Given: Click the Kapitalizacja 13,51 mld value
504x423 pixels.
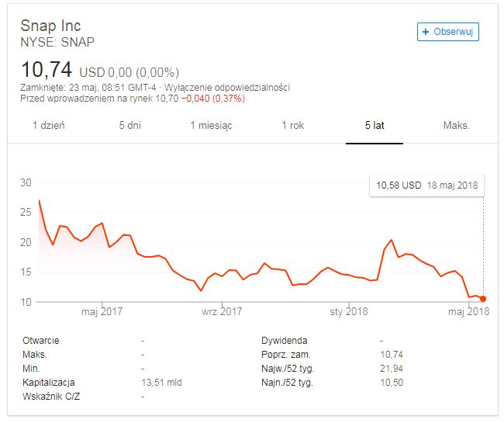Looking at the screenshot, I should click(162, 383).
